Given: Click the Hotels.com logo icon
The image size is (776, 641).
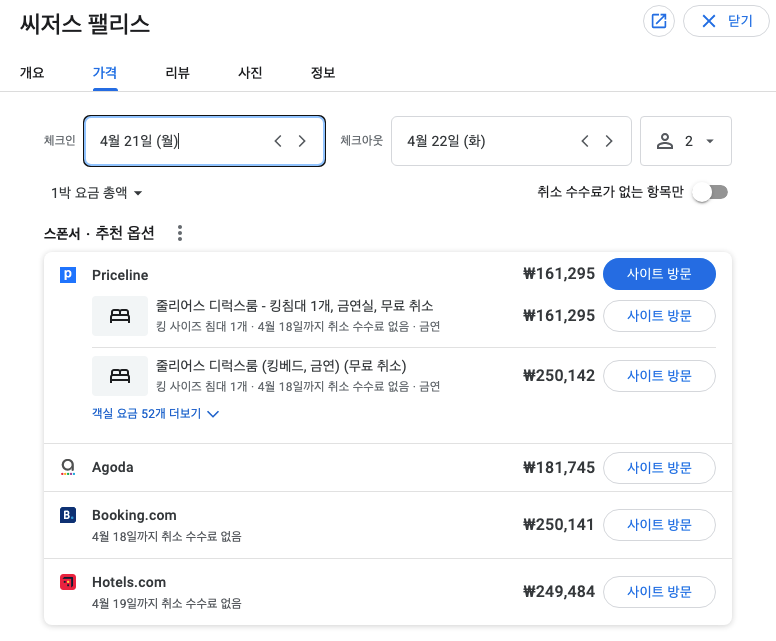Looking at the screenshot, I should [68, 582].
